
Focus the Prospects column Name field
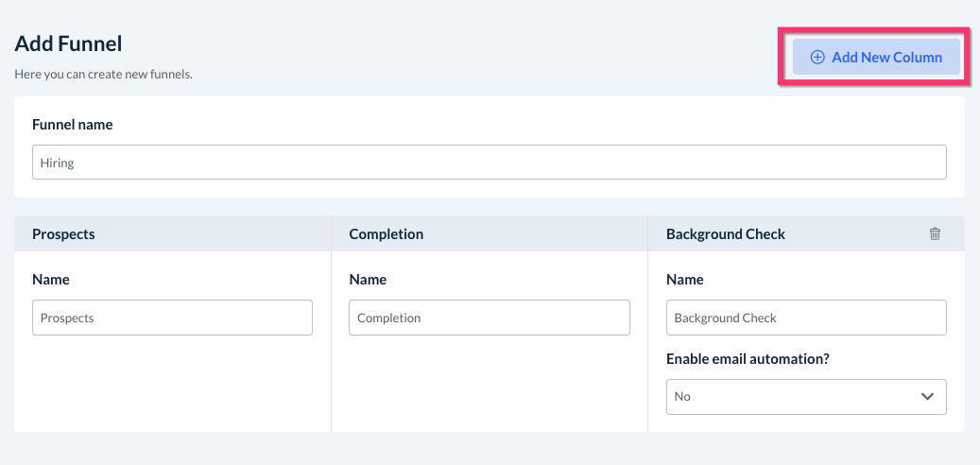tap(172, 318)
